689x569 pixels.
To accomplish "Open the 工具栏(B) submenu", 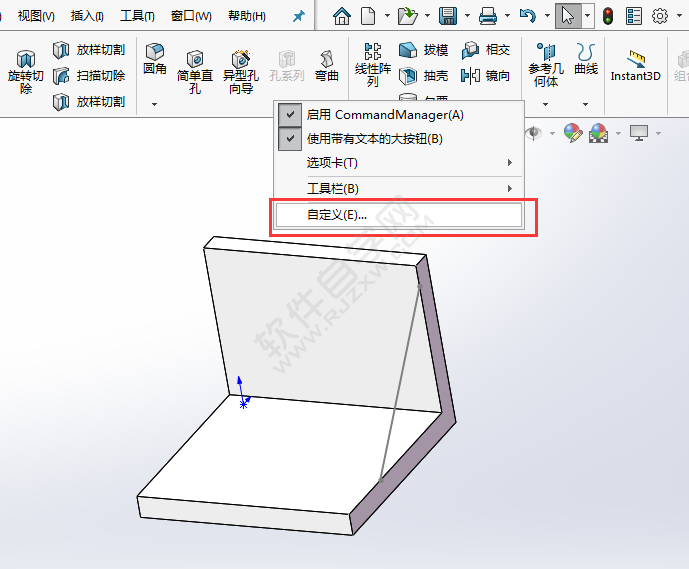I will [x=399, y=189].
